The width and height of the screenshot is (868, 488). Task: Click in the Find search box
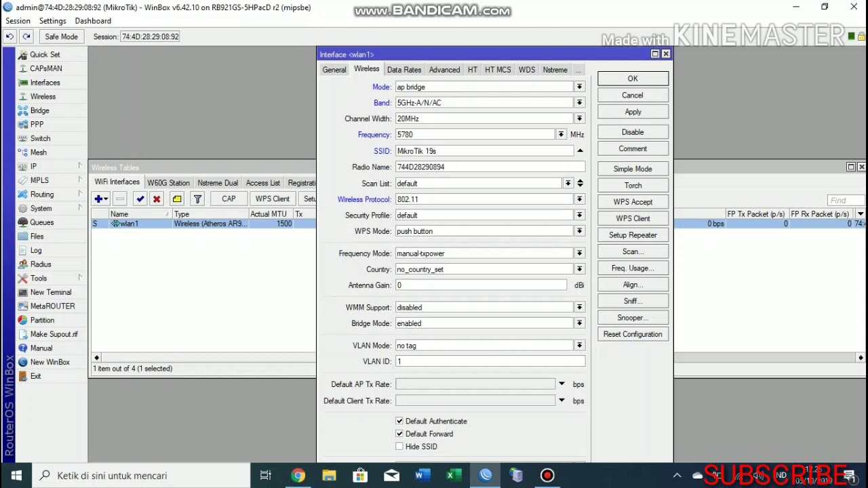[x=846, y=201]
